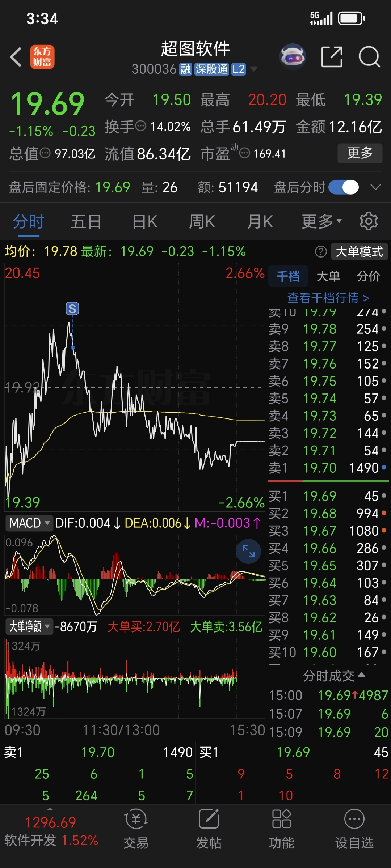Tap 卖3 row with 144 volume
Viewport: 391px width, 868px height.
(328, 433)
